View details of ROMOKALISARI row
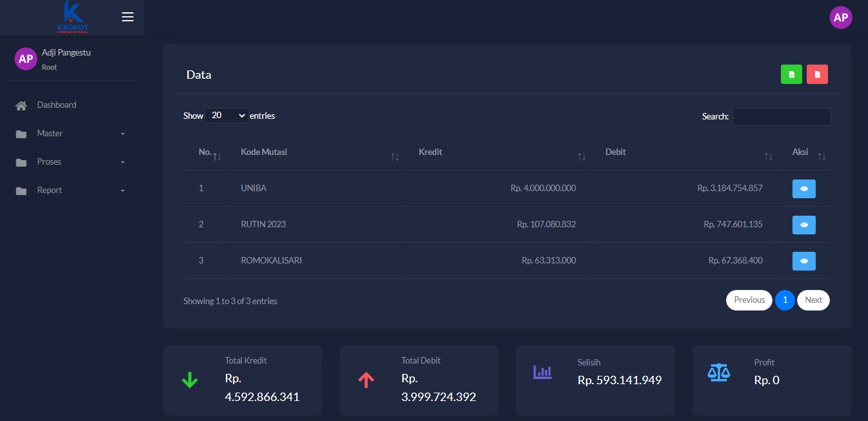The width and height of the screenshot is (868, 421). pyautogui.click(x=803, y=261)
